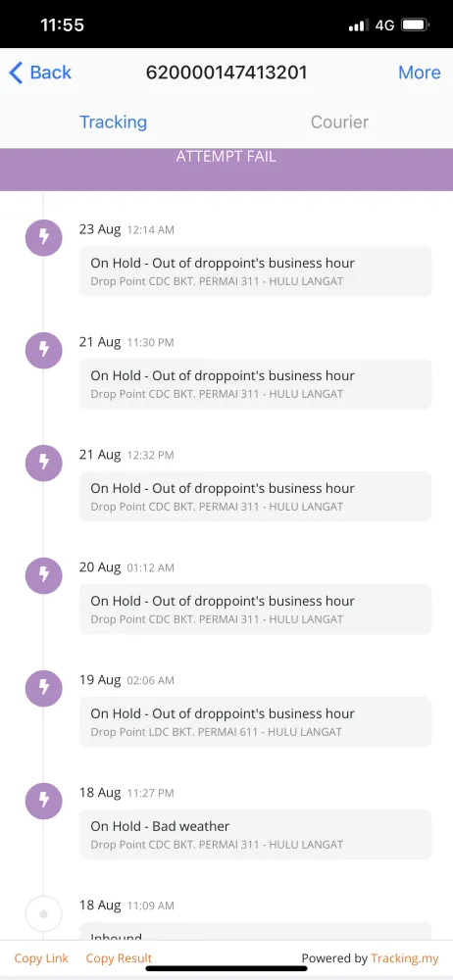Screen dimensions: 453x980
Task: Tap the Copy Link button
Action: pos(41,958)
